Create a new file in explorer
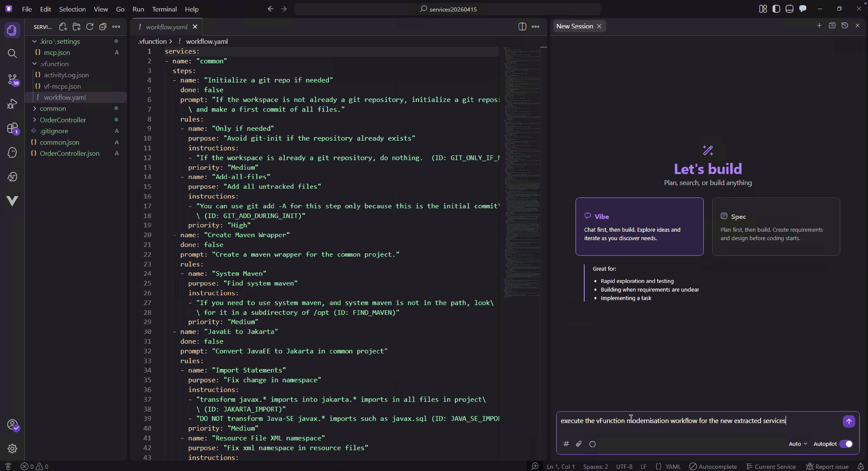This screenshot has height=471, width=868. [x=63, y=27]
